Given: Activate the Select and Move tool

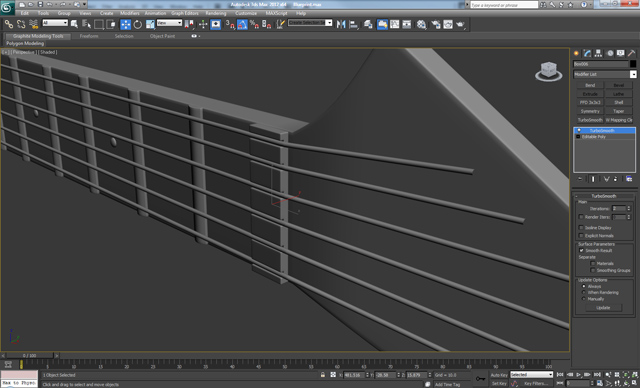Looking at the screenshot, I should pyautogui.click(x=126, y=24).
